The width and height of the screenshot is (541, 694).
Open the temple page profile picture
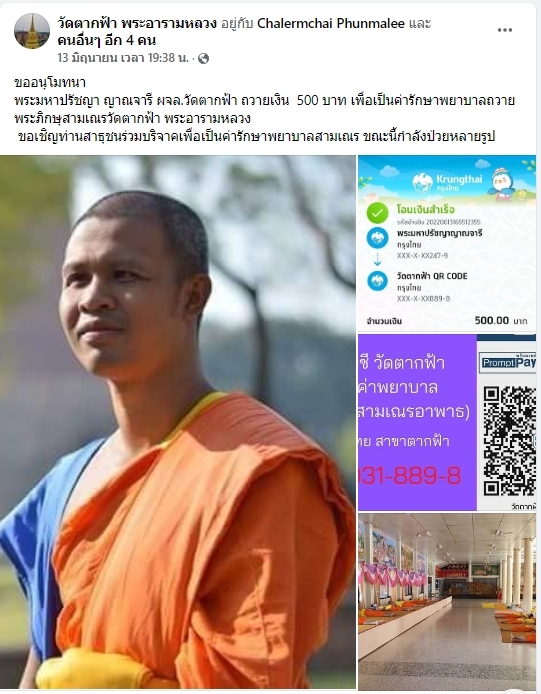coord(32,31)
